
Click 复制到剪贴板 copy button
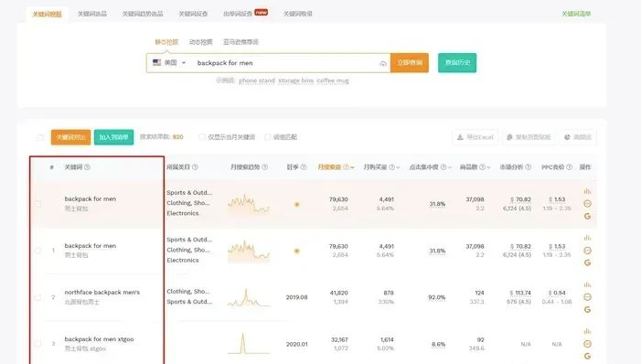[529, 137]
